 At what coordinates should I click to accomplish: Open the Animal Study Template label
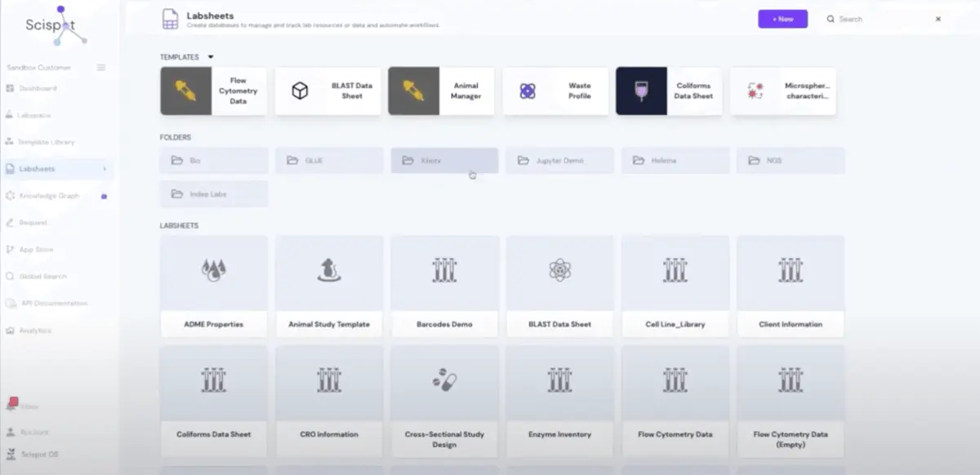click(x=329, y=324)
